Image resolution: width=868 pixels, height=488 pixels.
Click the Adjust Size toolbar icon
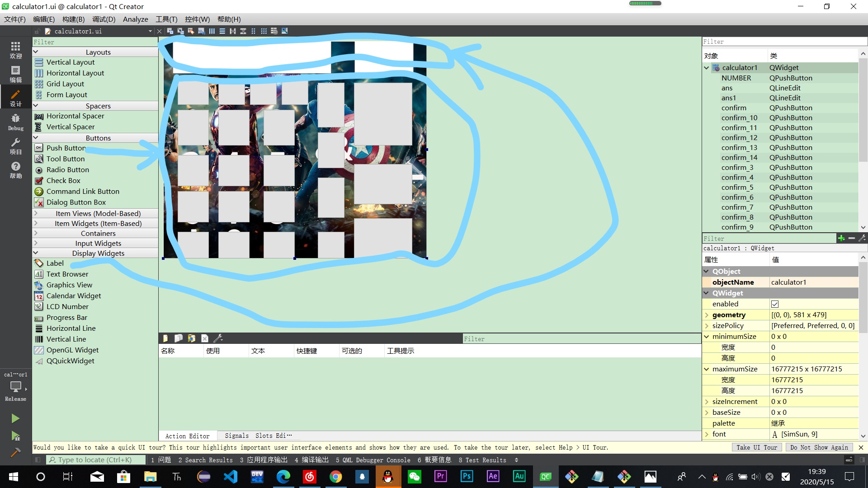tap(284, 31)
